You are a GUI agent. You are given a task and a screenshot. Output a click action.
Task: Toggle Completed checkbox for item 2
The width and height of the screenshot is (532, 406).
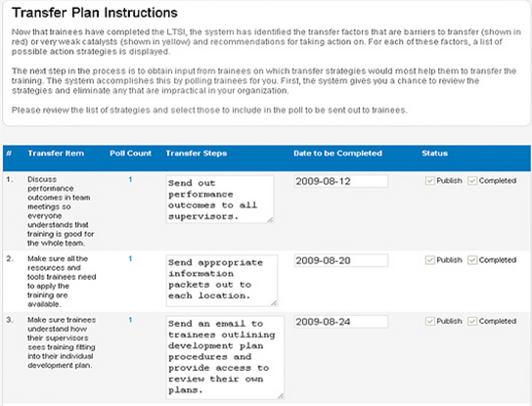coord(472,260)
